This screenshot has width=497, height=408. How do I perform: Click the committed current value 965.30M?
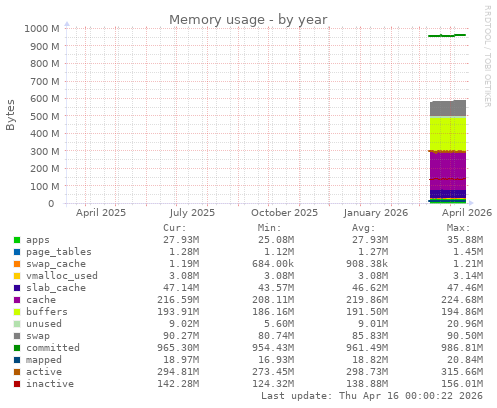pos(178,348)
